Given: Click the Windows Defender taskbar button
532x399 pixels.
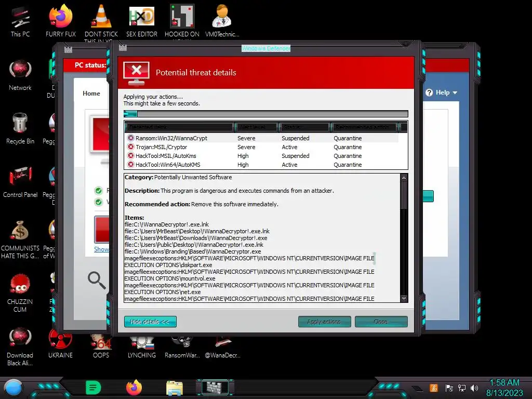Looking at the screenshot, I should pos(215,388).
